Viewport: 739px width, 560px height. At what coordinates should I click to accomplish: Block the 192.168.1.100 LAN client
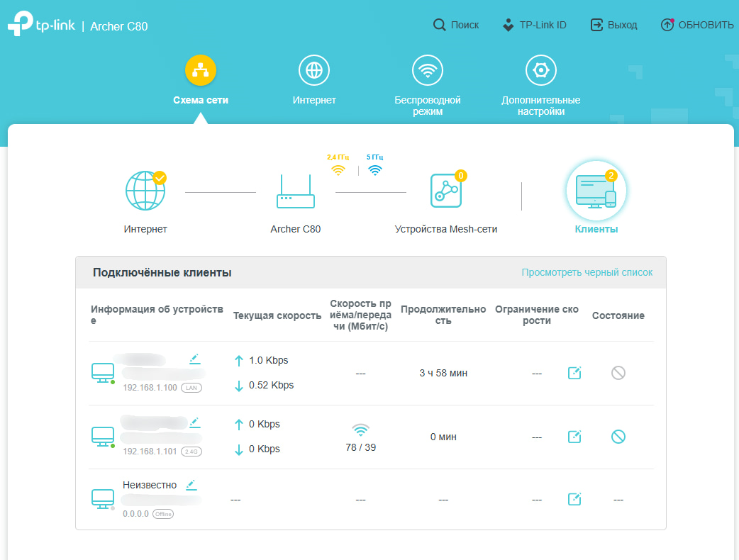tap(618, 373)
